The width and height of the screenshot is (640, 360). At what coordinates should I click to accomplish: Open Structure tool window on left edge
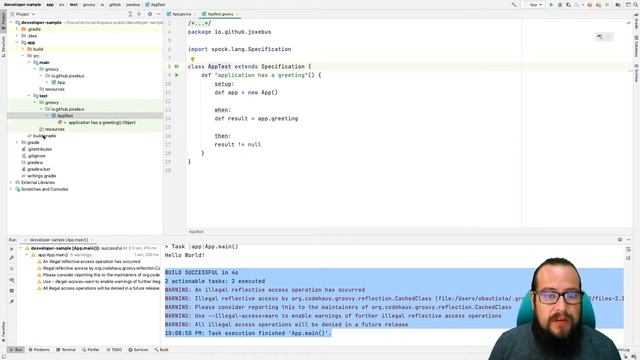3,47
